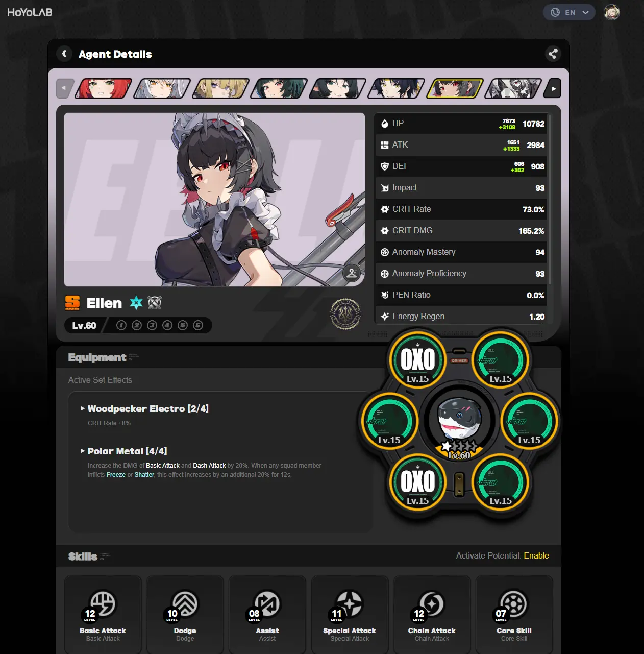Open Assist skill level 08
This screenshot has width=644, height=654.
(x=267, y=615)
